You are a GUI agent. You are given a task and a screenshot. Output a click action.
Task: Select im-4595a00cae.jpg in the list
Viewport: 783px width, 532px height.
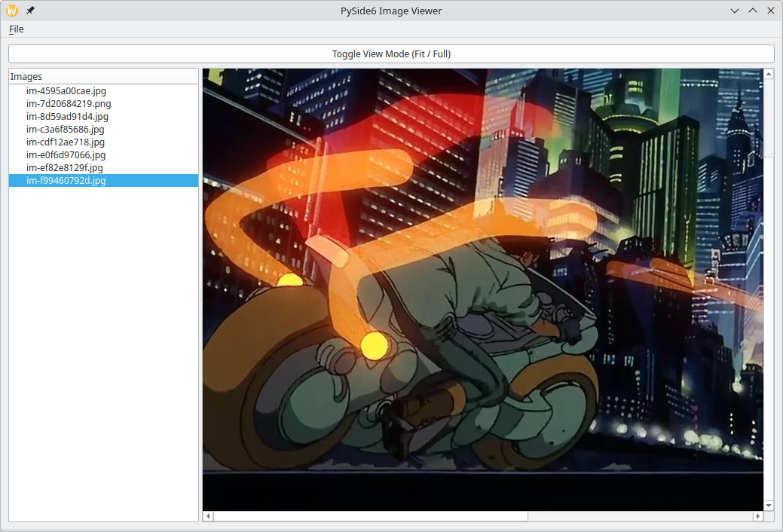tap(66, 90)
